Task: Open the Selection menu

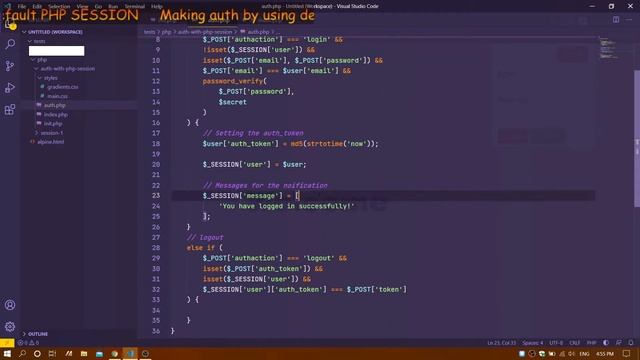Action: click(x=59, y=7)
